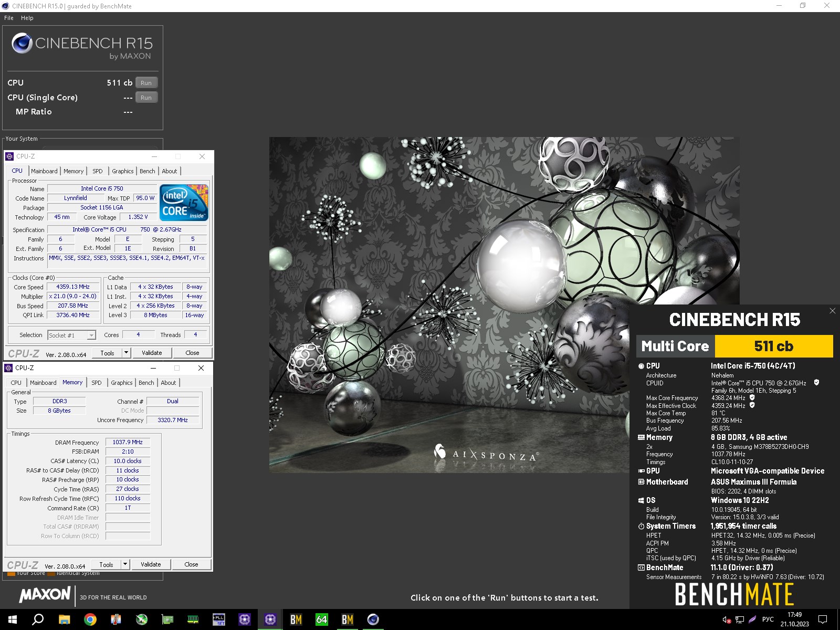This screenshot has height=630, width=840.
Task: Open Bench tab in processor CPU-Z window
Action: [x=148, y=171]
